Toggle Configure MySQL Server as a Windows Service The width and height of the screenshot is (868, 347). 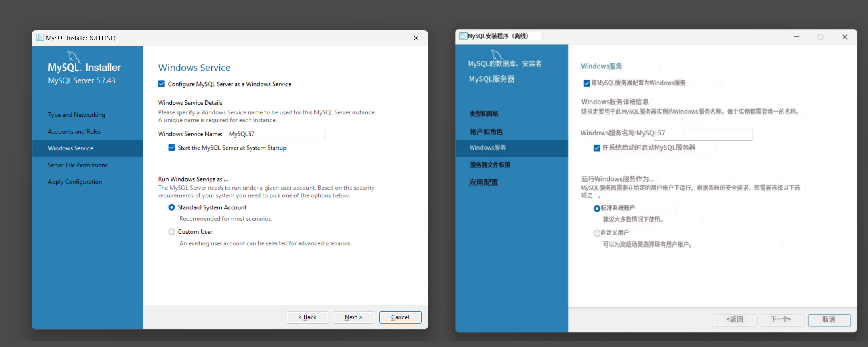[x=162, y=84]
